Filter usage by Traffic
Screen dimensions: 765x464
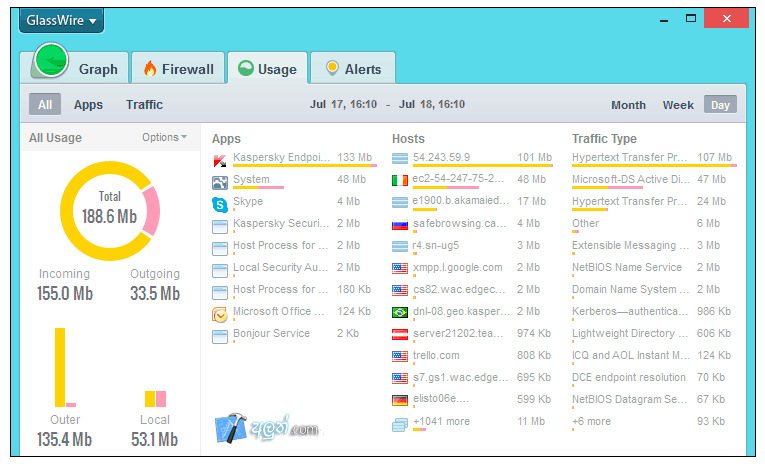click(144, 104)
